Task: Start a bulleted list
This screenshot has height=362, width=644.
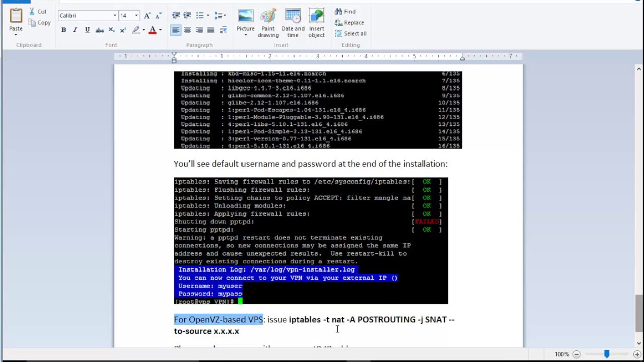Action: [200, 15]
